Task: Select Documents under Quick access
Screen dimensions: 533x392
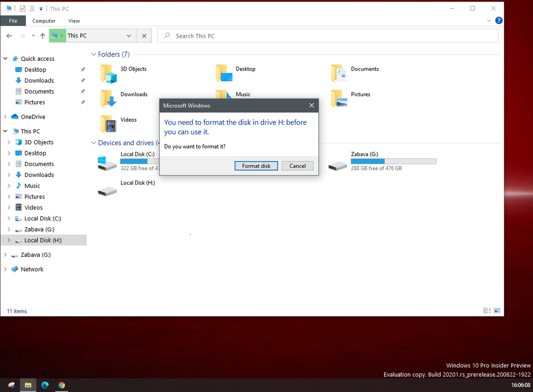Action: tap(39, 91)
